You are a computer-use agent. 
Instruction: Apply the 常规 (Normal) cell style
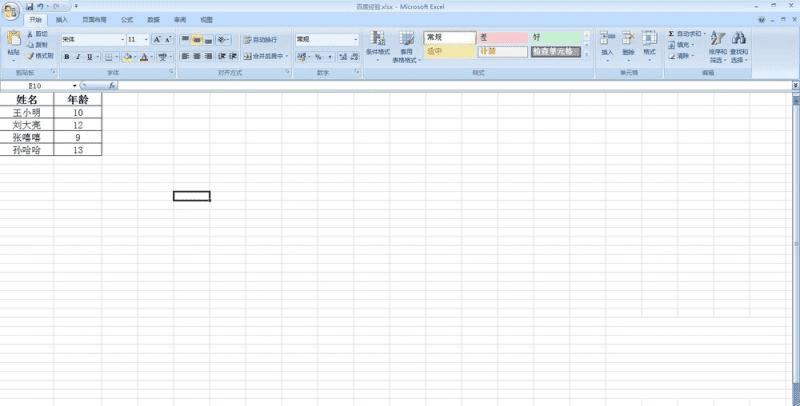click(x=449, y=38)
